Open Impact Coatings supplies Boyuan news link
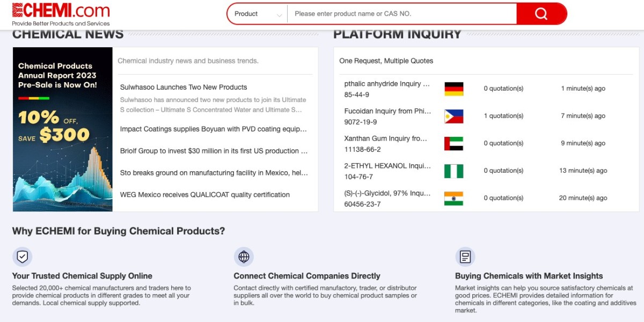The width and height of the screenshot is (644, 322). pos(214,129)
